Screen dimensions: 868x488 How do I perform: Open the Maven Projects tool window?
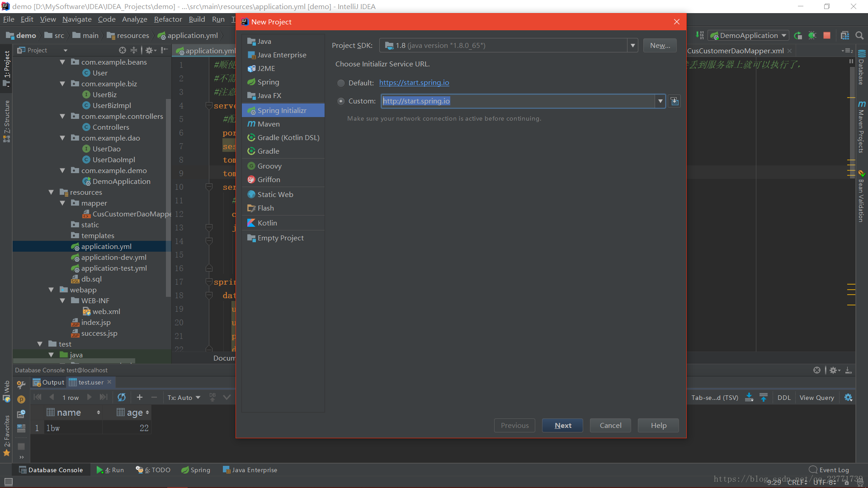click(861, 127)
